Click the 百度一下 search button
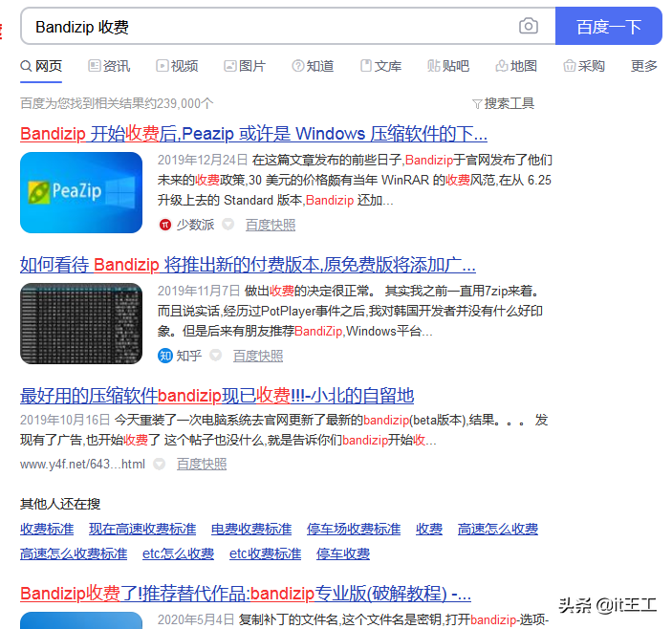672x629 pixels. point(609,26)
